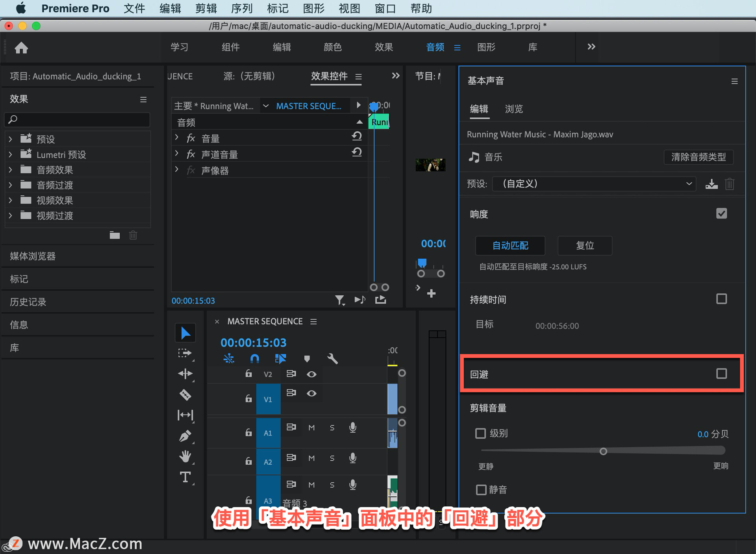Click the 复位 button

(585, 246)
